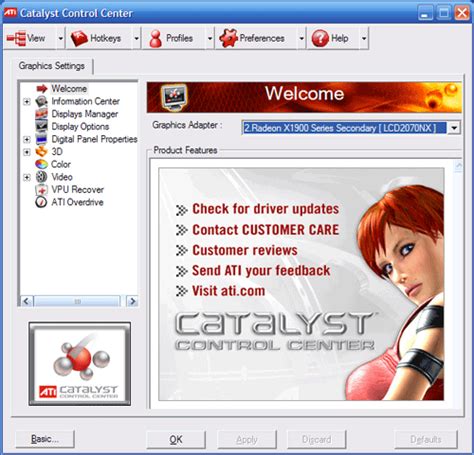Minimize the Catalyst Control Center window
Viewport: 474px width, 455px height.
click(426, 13)
